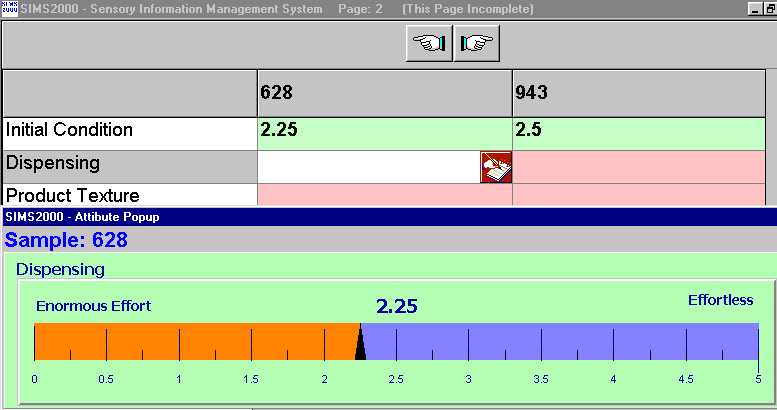Advance to next page with right-pointing hand
The height and width of the screenshot is (410, 777).
(476, 45)
